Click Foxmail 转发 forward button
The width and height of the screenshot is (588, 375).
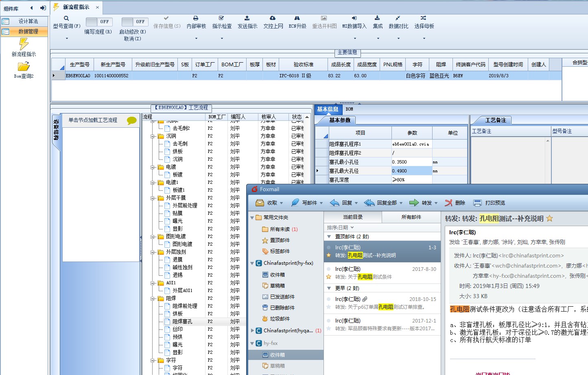(421, 203)
